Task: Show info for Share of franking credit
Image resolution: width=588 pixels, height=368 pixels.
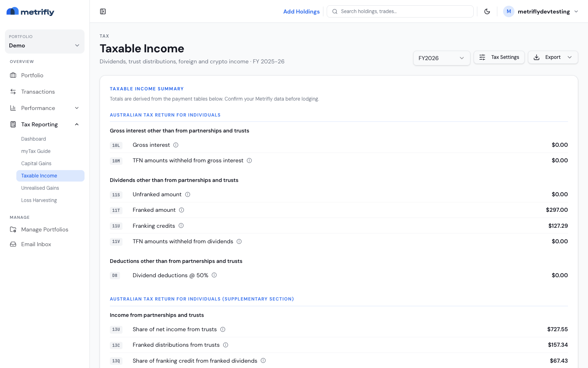Action: pos(263,361)
